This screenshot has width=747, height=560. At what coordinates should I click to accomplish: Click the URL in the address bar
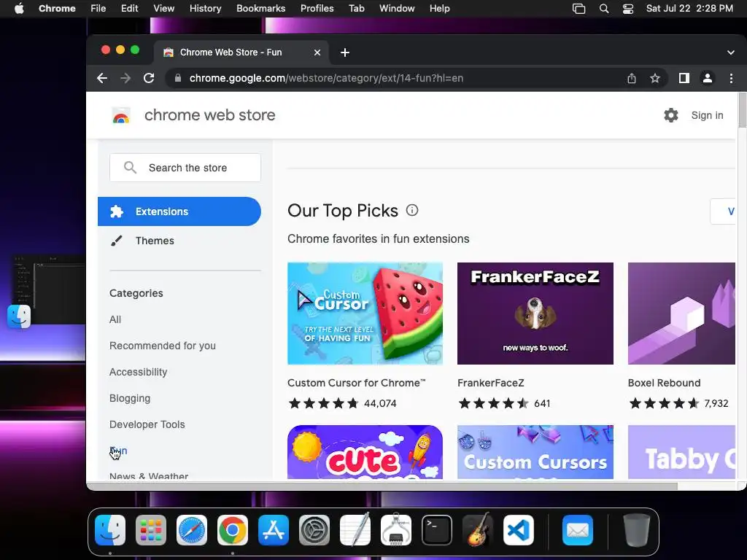326,78
